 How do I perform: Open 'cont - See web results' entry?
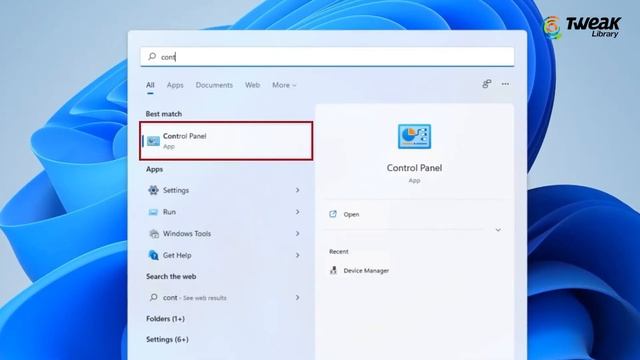pos(224,298)
